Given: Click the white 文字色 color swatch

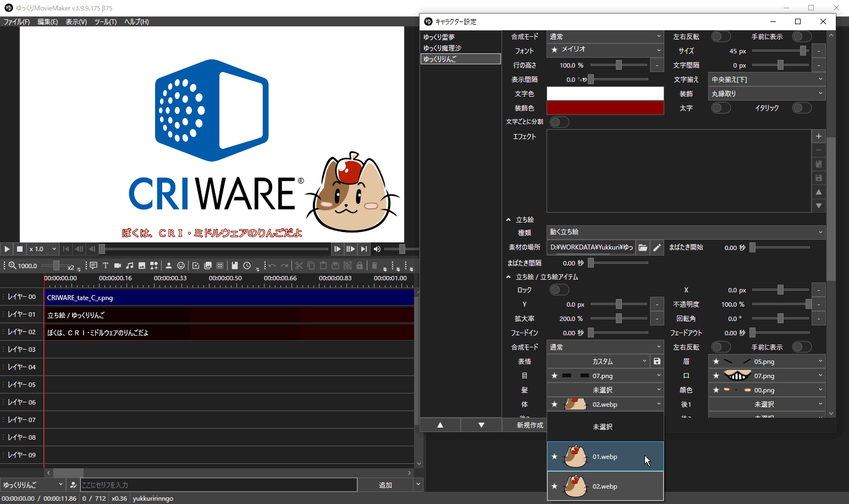Looking at the screenshot, I should tap(605, 93).
